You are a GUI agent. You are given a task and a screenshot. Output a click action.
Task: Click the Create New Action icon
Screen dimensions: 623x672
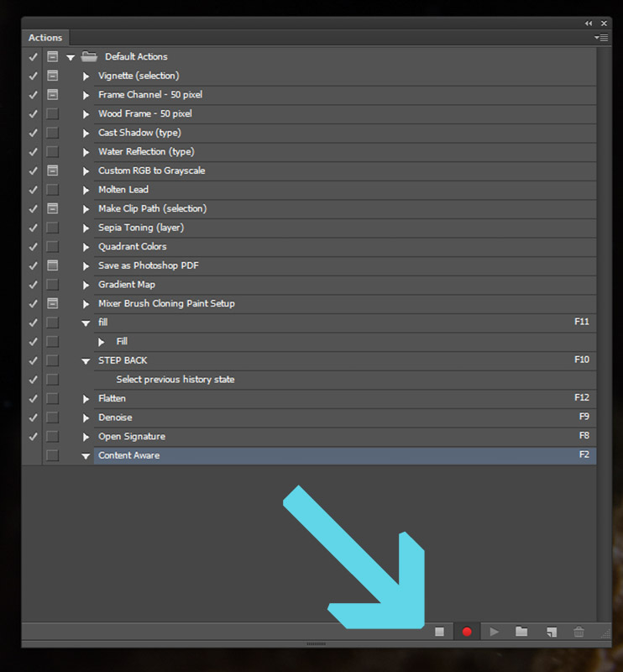[551, 632]
